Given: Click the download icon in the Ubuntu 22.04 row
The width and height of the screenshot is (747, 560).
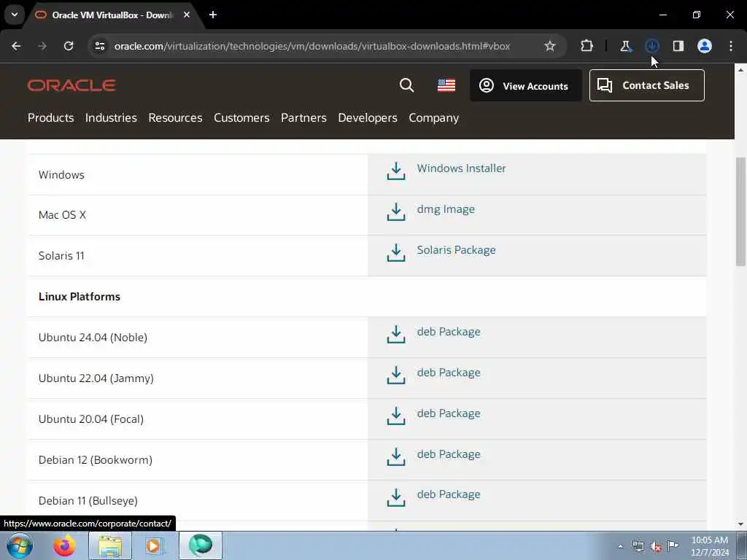Looking at the screenshot, I should pos(396,376).
